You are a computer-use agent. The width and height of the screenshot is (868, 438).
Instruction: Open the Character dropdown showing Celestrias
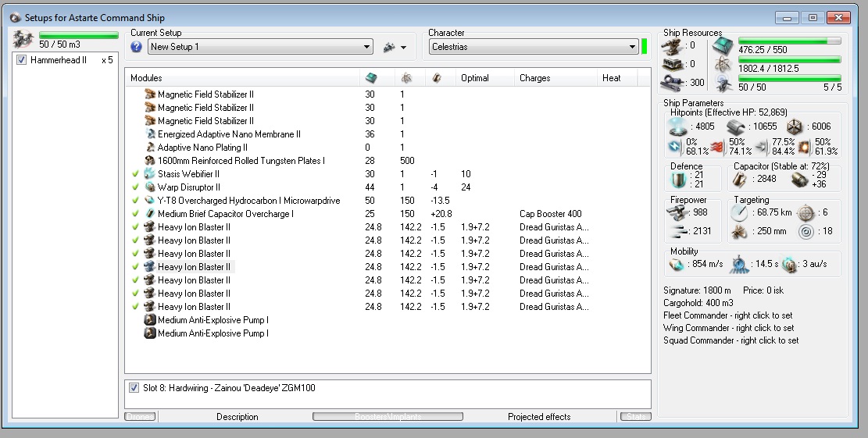[x=534, y=47]
